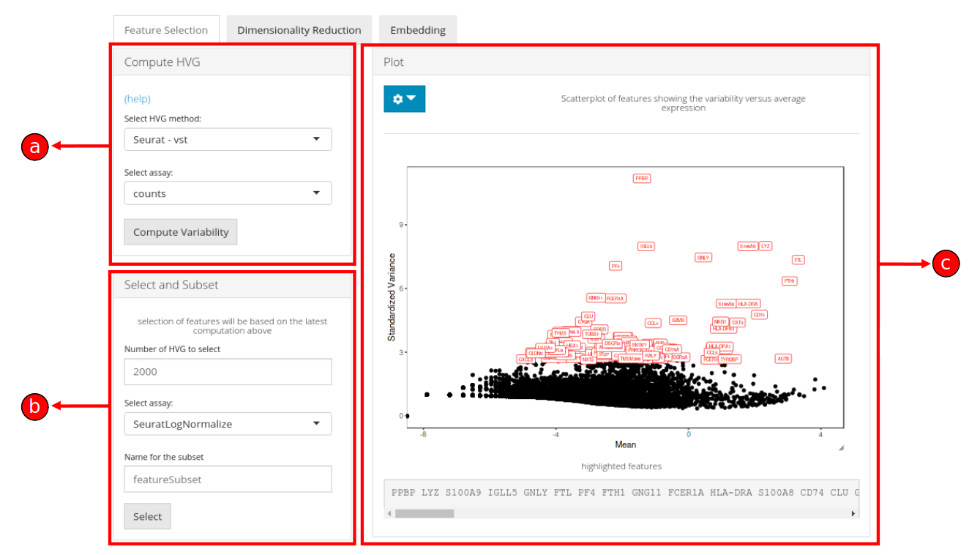The width and height of the screenshot is (980, 555).
Task: Open the (help) link in Compute HVG
Action: (x=137, y=99)
